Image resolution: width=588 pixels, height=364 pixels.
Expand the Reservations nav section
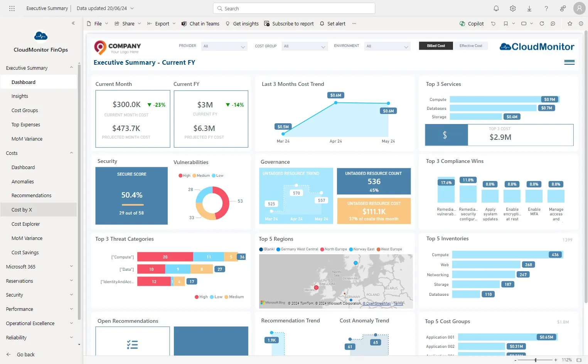click(71, 280)
